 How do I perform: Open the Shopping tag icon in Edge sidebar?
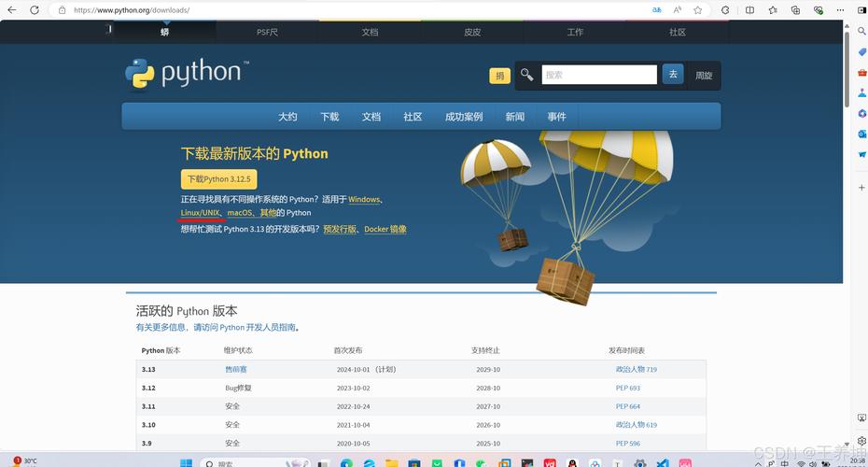pyautogui.click(x=861, y=52)
